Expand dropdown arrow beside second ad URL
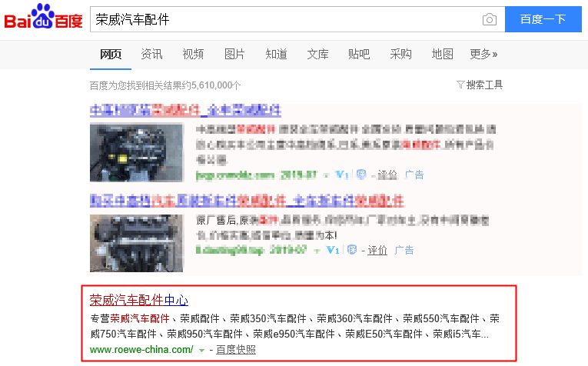Image resolution: width=588 pixels, height=366 pixels. tap(317, 251)
